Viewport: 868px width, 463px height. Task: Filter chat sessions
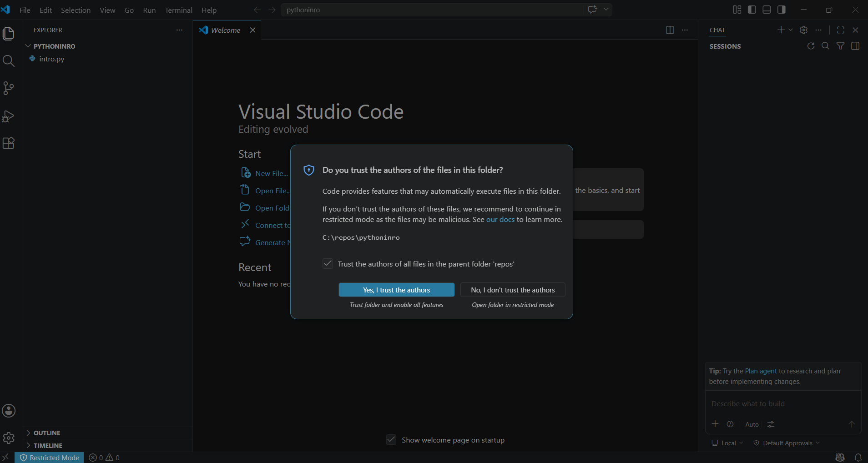(840, 46)
